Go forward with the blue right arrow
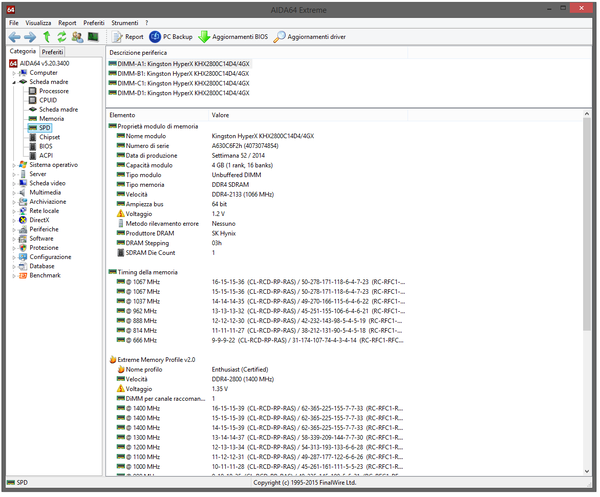Screen dimensions: 600x497 [x=30, y=37]
